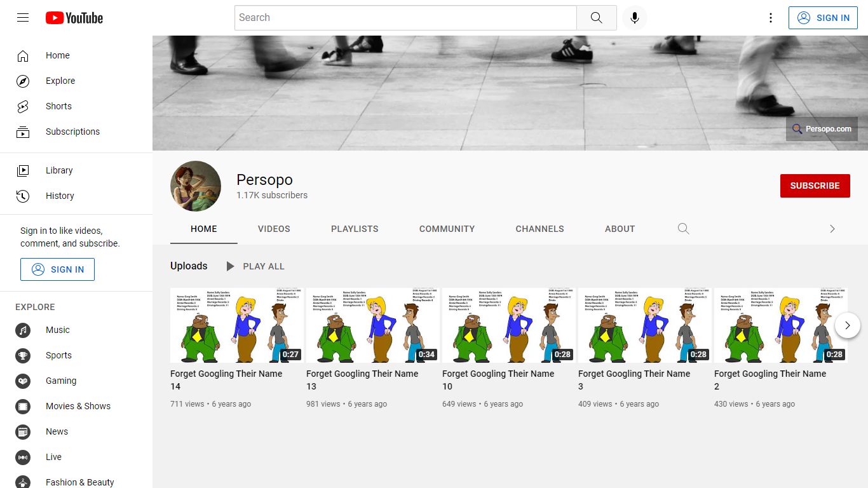This screenshot has width=868, height=488.
Task: Switch to the COMMUNITY tab
Action: pyautogui.click(x=447, y=229)
